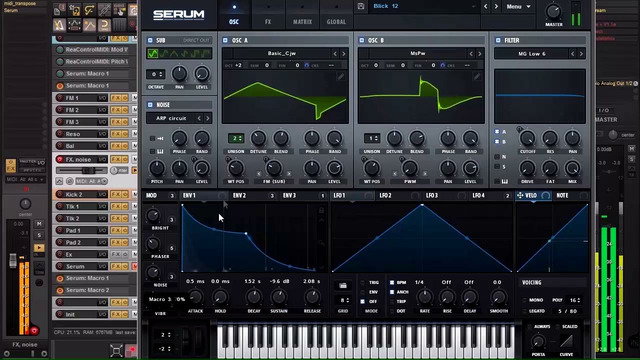640x360 pixels.
Task: Open the MsPw wavetable selector
Action: pyautogui.click(x=418, y=53)
